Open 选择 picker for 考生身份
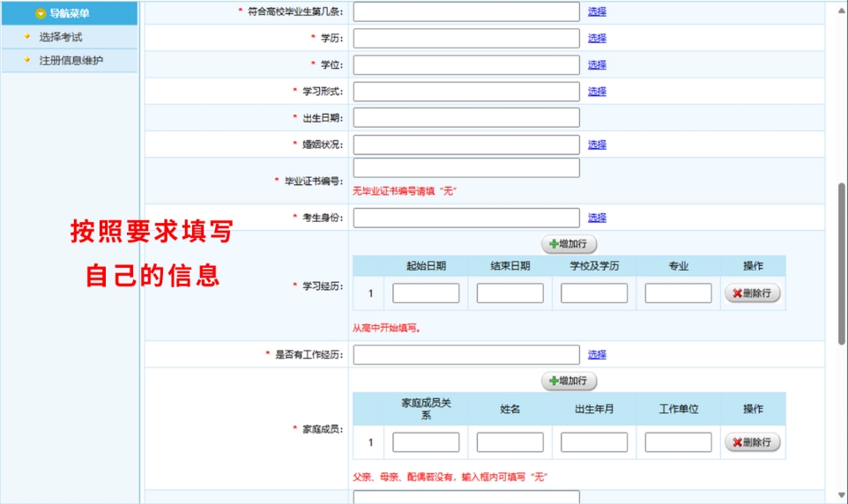848x504 pixels. tap(597, 217)
